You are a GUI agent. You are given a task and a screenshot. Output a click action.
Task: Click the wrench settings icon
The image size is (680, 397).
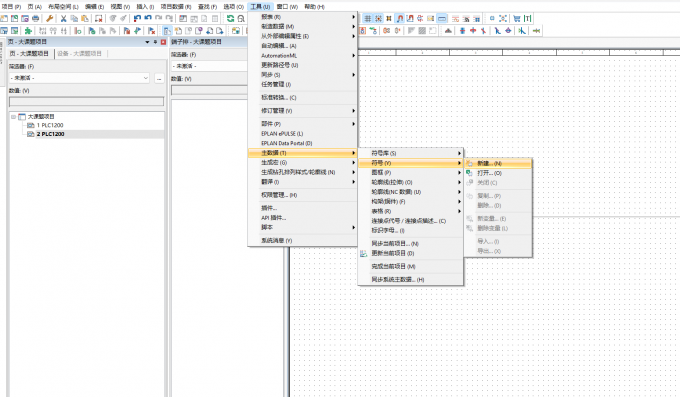click(x=50, y=18)
